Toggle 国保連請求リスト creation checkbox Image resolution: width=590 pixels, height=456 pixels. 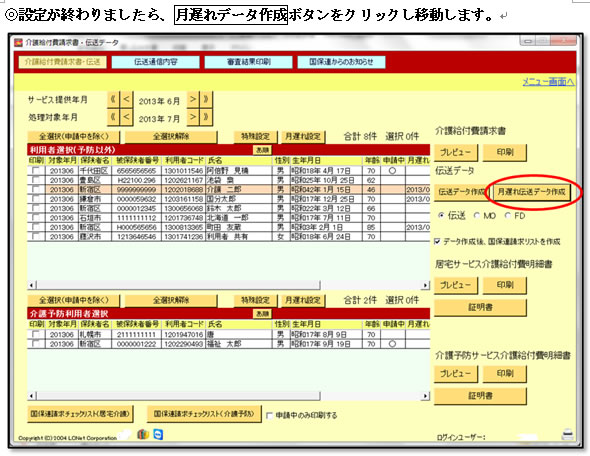point(437,242)
